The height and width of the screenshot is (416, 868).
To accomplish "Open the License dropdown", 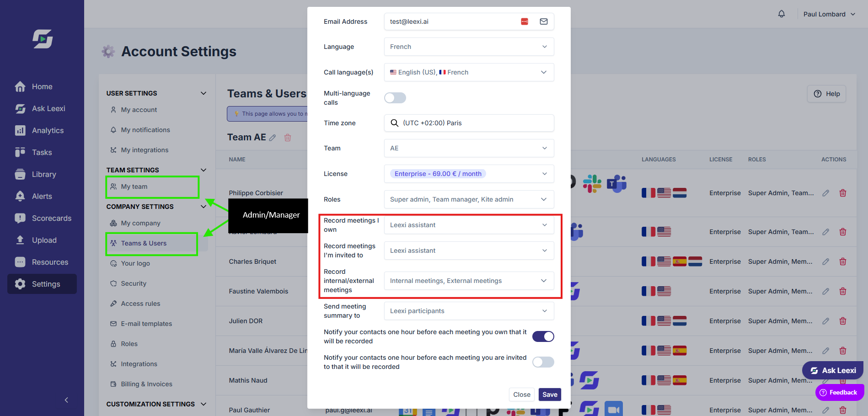I will click(469, 174).
